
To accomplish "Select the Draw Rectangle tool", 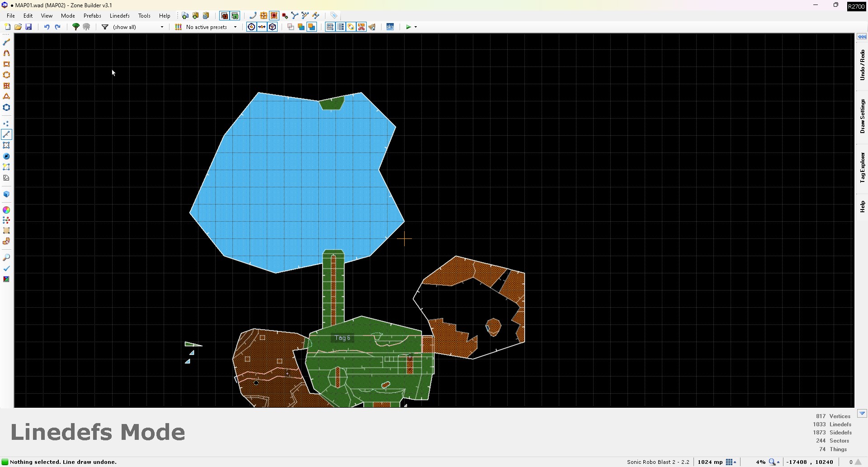I will (6, 64).
